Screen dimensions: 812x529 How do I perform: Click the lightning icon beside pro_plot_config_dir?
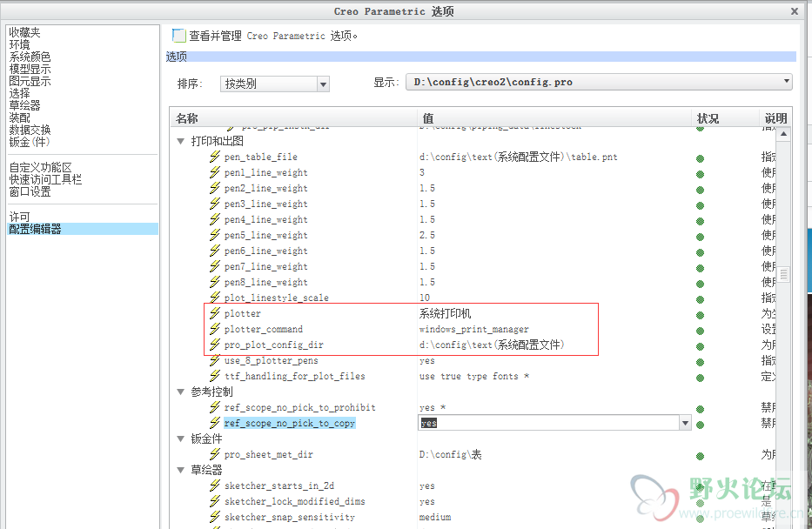(x=215, y=345)
